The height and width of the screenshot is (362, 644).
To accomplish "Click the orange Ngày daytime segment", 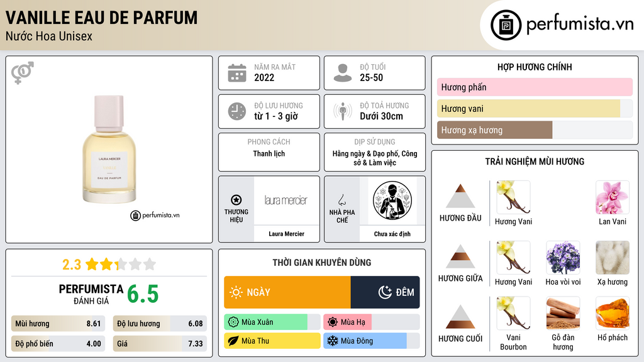I will (287, 292).
